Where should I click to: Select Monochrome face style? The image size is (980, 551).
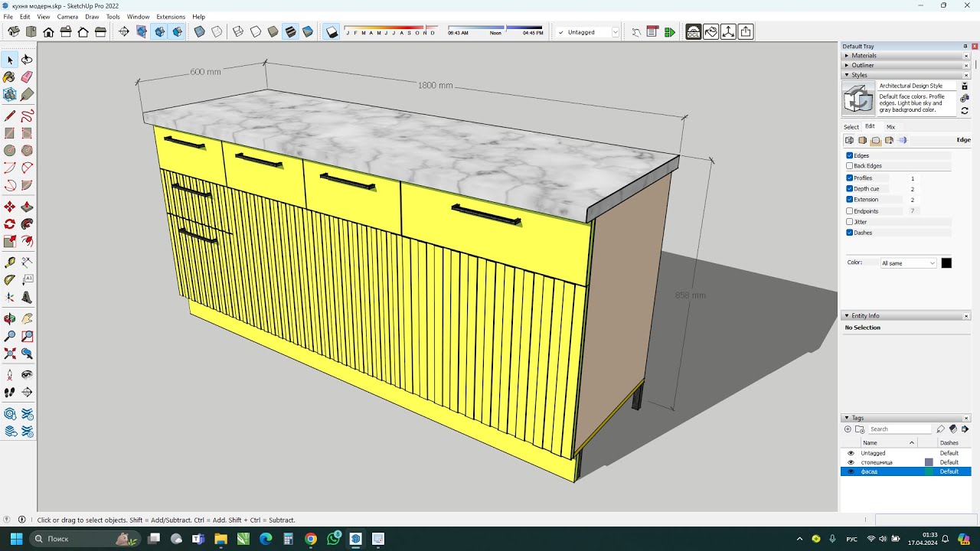pos(308,32)
